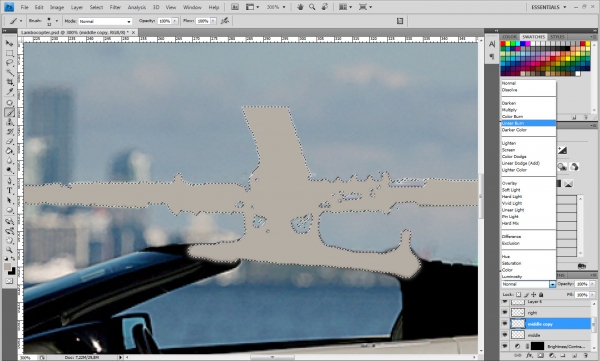Select the Pen tool
Viewport: 600px width, 361px height.
pyautogui.click(x=9, y=181)
